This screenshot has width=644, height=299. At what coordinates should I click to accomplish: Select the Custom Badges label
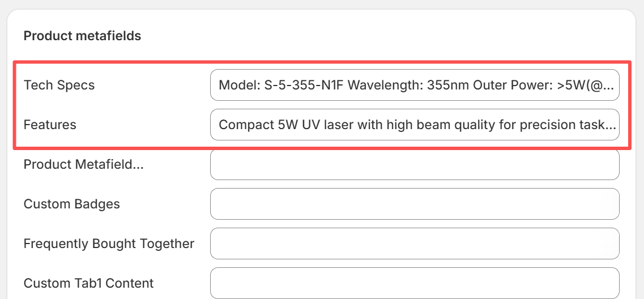[71, 204]
